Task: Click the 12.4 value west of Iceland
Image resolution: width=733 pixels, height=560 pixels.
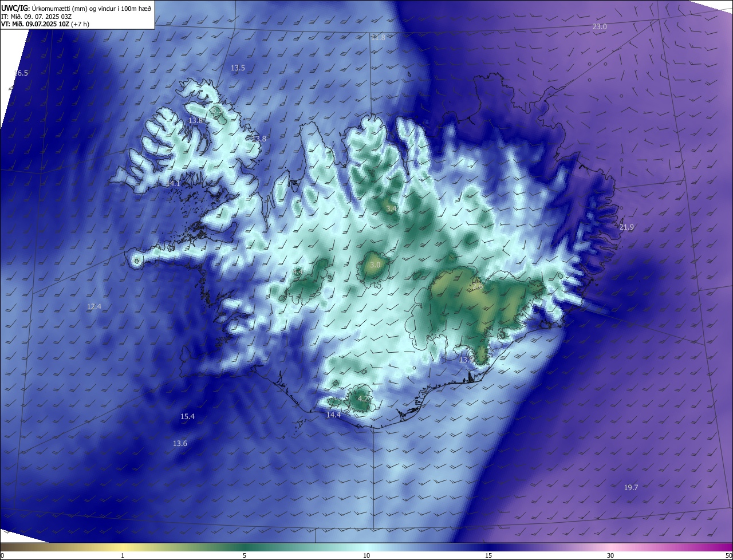Action: [x=94, y=307]
